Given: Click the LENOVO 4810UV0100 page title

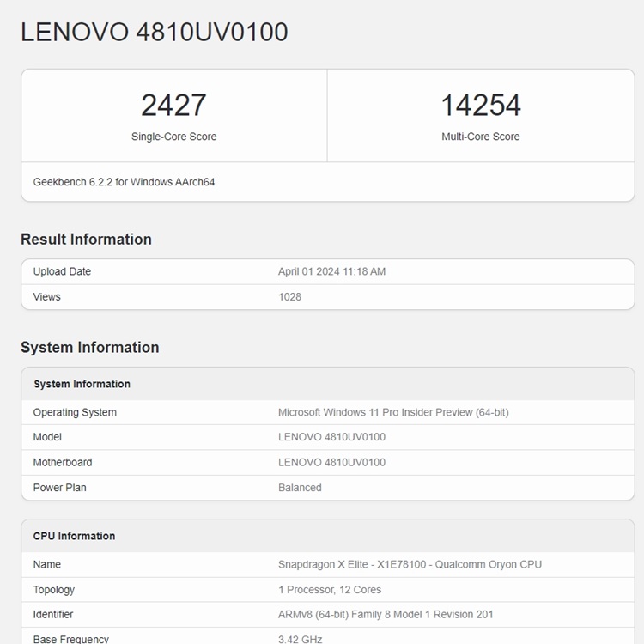Looking at the screenshot, I should [154, 32].
